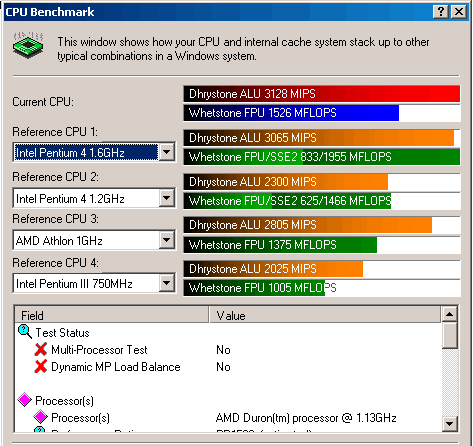Click the No value for Dynamic MP Load Balance

point(223,367)
